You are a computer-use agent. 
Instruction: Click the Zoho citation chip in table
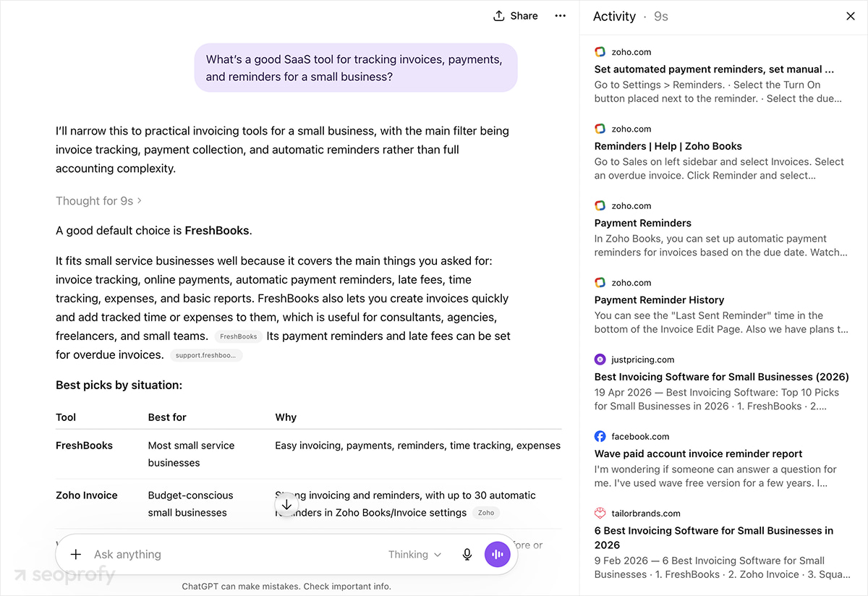point(486,513)
